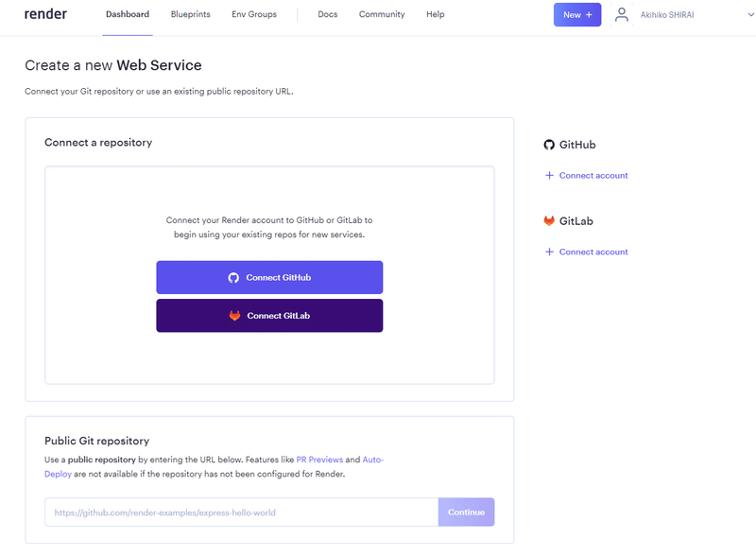Image resolution: width=756 pixels, height=556 pixels.
Task: Click plus icon under GitHub heading
Action: [549, 176]
